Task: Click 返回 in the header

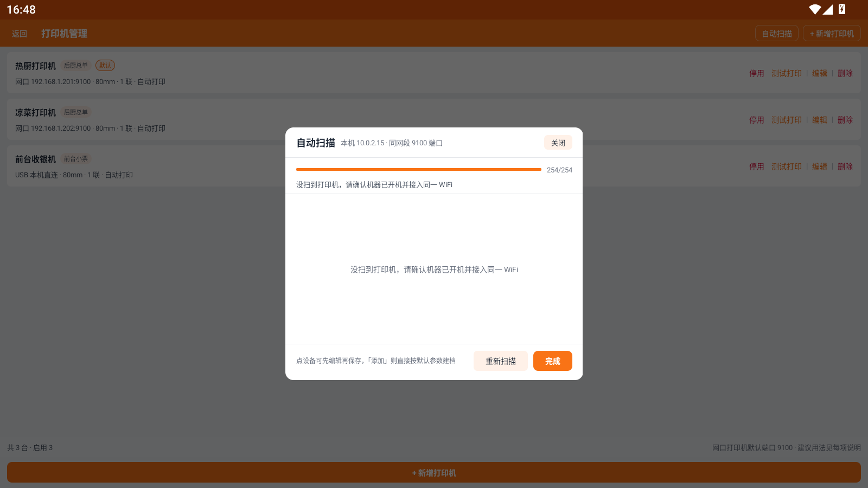Action: [x=20, y=34]
